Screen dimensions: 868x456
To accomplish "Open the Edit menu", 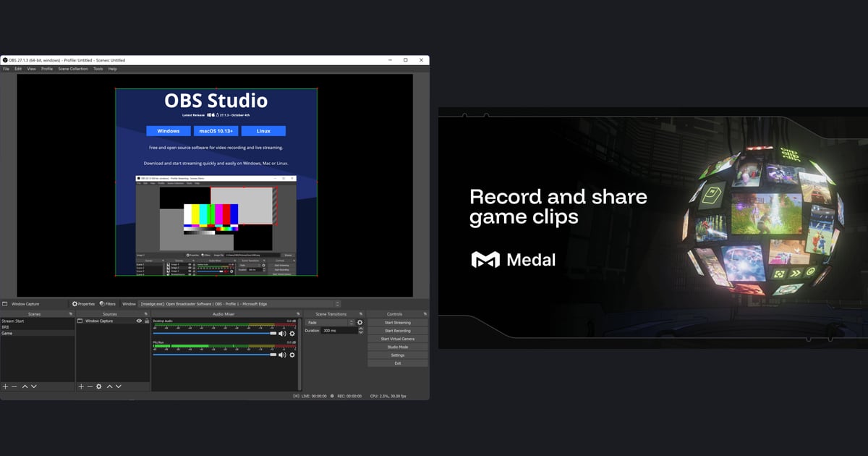I will coord(18,69).
